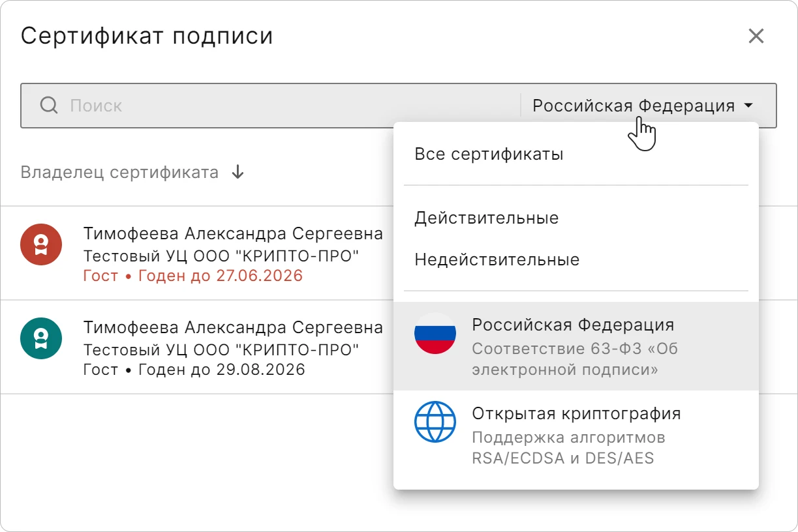Click Соответствие 63-ФЗ description text

point(575,359)
